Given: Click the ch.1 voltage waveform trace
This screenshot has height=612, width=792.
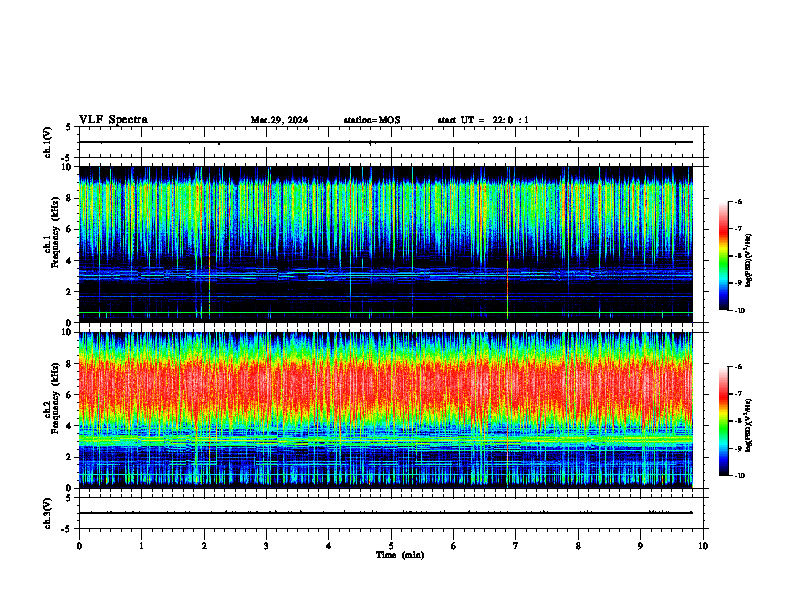Looking at the screenshot, I should click(385, 142).
